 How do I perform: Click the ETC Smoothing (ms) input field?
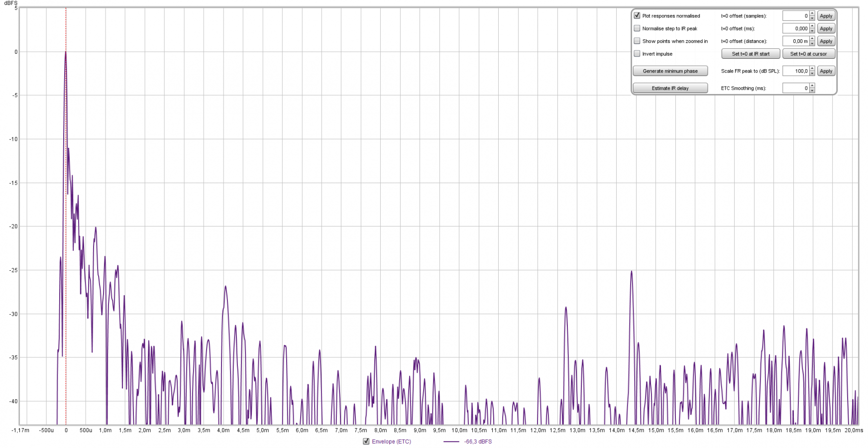point(795,88)
